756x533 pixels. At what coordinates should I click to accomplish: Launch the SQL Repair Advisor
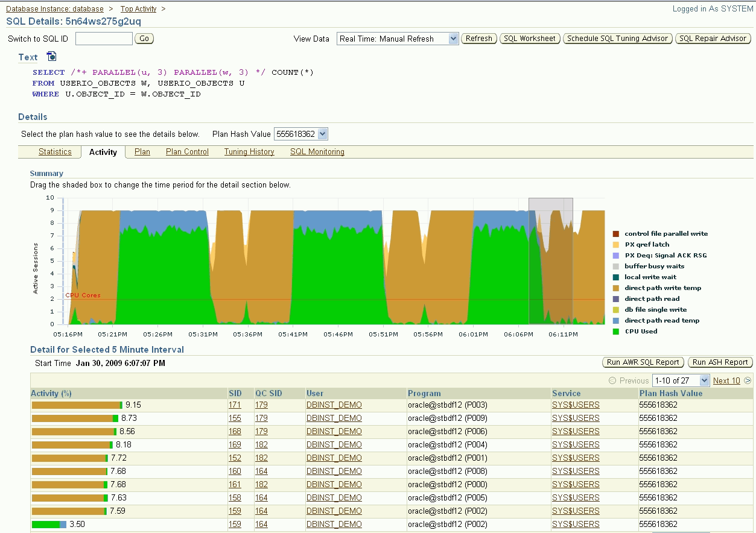pyautogui.click(x=713, y=38)
